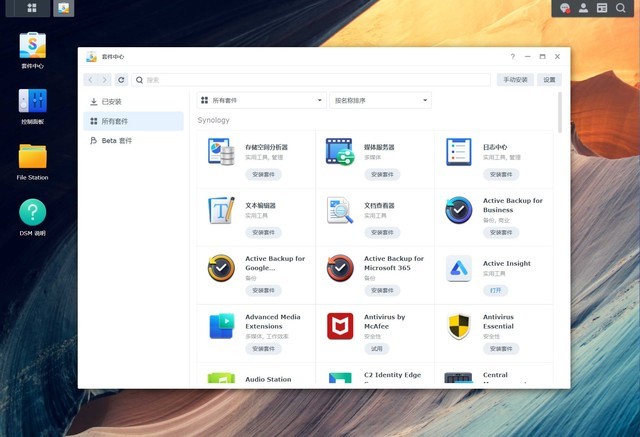The height and width of the screenshot is (437, 640).
Task: Click the Audio Station package icon
Action: pos(221,378)
